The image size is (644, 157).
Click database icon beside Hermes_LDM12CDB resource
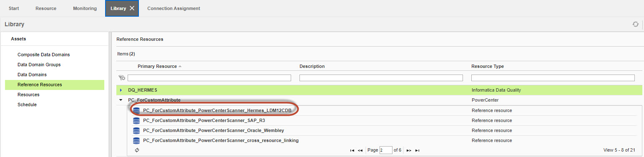(136, 110)
